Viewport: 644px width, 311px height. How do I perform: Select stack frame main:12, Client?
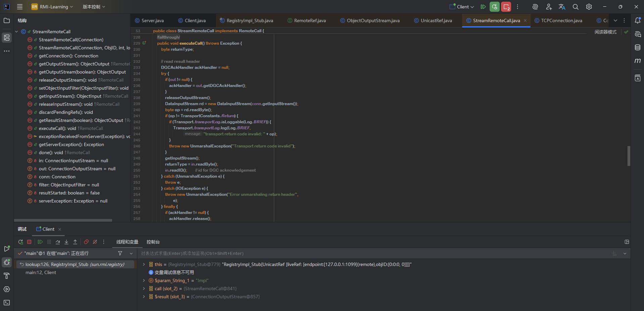click(x=41, y=272)
